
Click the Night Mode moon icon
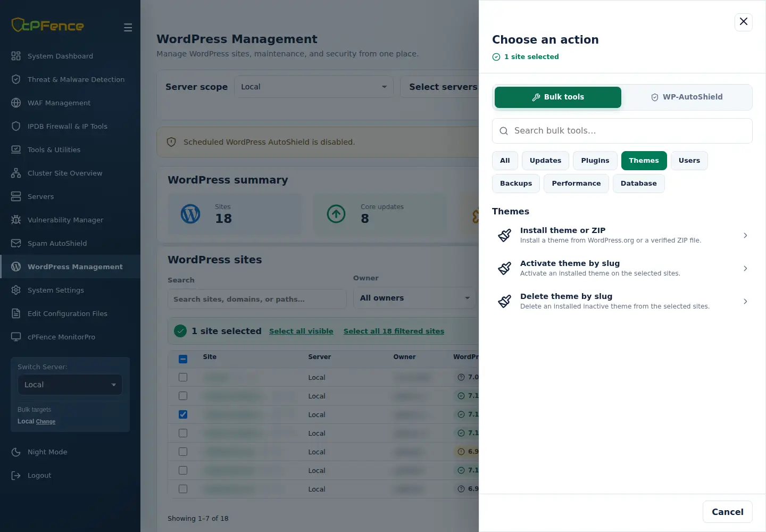pyautogui.click(x=16, y=452)
